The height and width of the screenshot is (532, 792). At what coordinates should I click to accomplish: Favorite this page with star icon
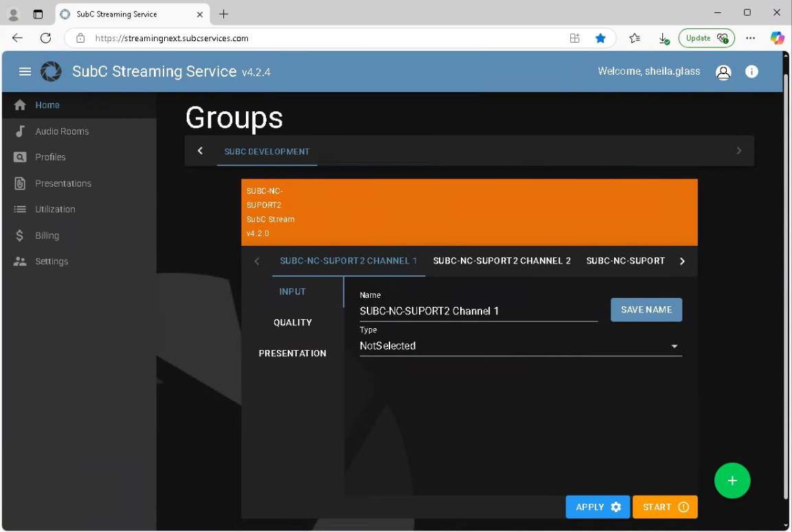(600, 38)
